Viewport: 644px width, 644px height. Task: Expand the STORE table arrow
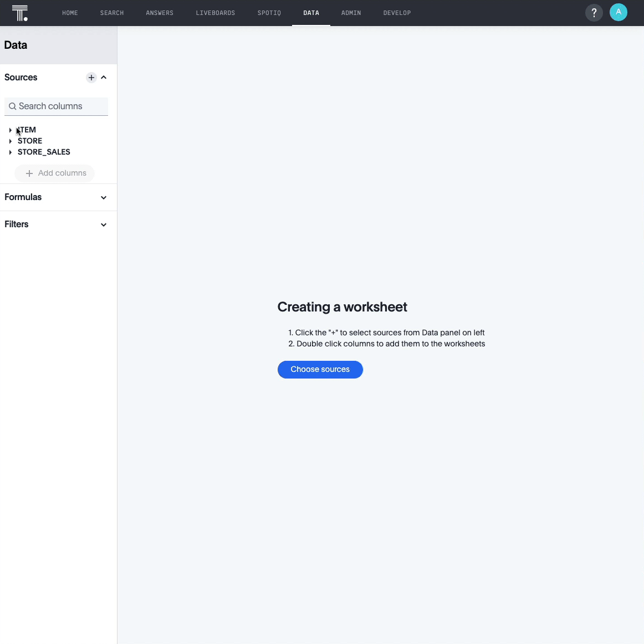[x=11, y=141]
